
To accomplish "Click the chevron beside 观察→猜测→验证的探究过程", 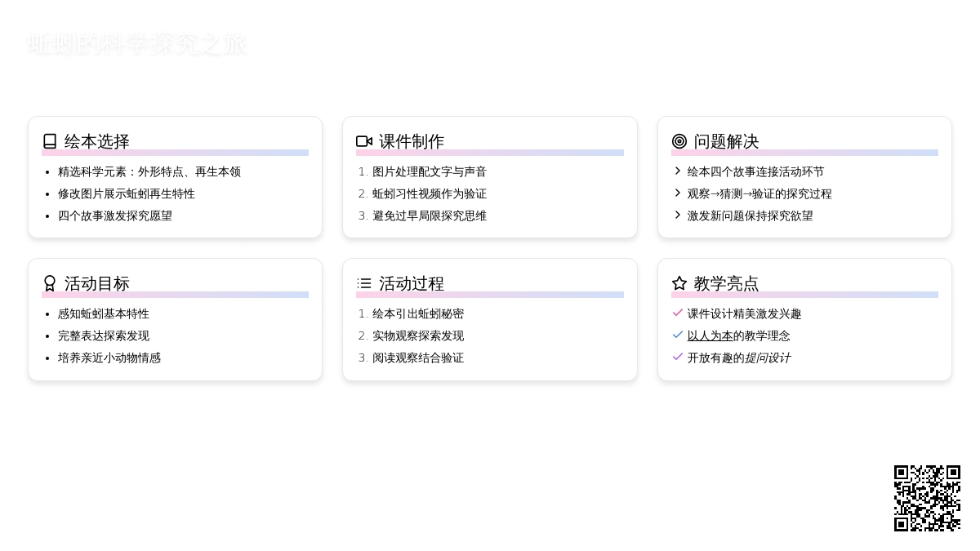I will [x=678, y=193].
